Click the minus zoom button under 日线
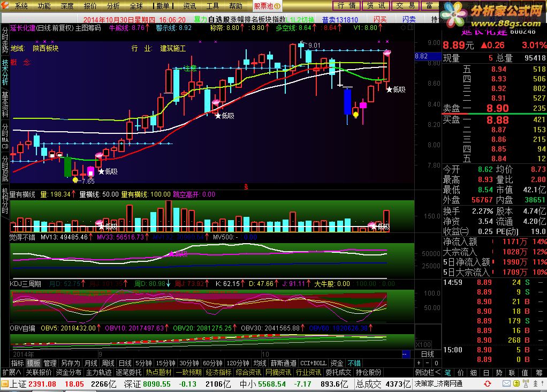Viewport: 547px width, 392px height. tap(427, 363)
